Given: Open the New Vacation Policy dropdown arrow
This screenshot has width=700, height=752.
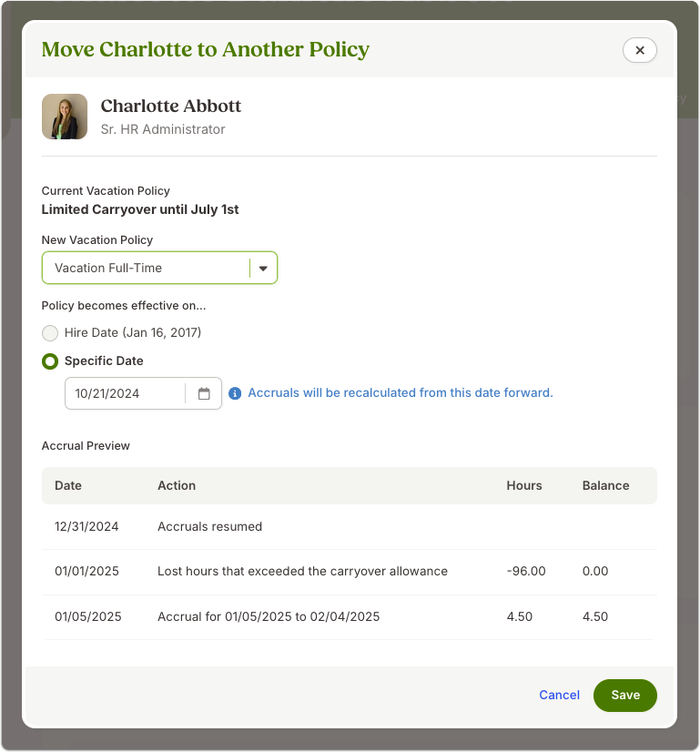Looking at the screenshot, I should (x=263, y=268).
